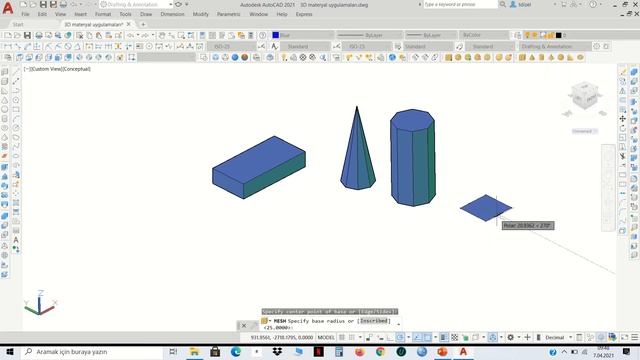Click the ViewCube in the viewport
The height and width of the screenshot is (360, 640).
pos(585,96)
